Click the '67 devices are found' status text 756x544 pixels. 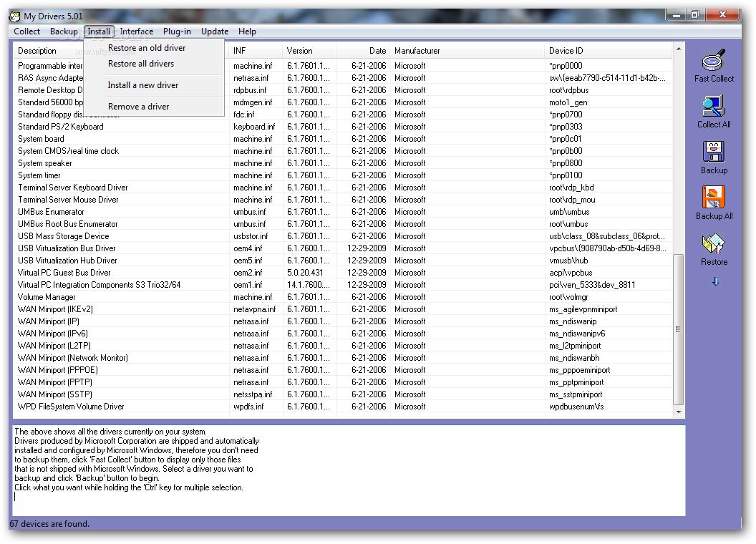click(49, 524)
